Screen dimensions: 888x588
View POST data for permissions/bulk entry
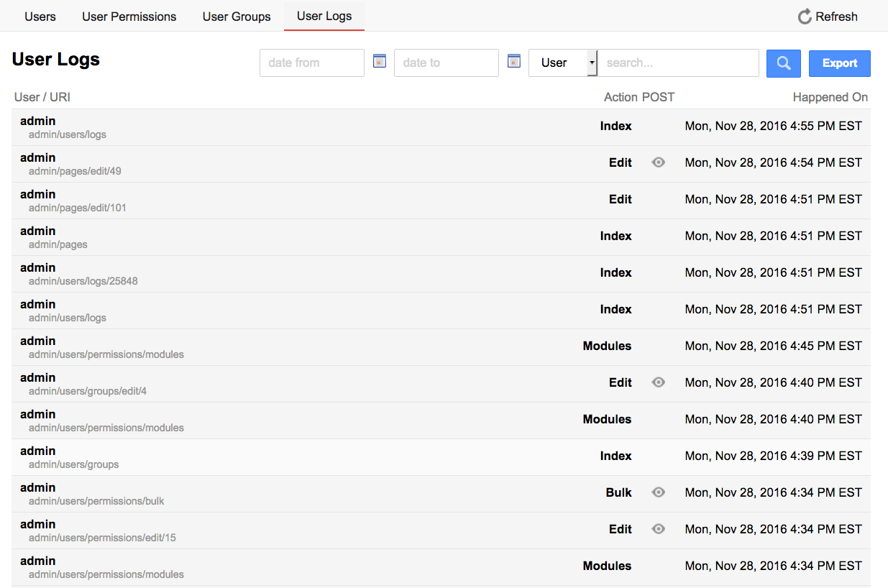[658, 492]
